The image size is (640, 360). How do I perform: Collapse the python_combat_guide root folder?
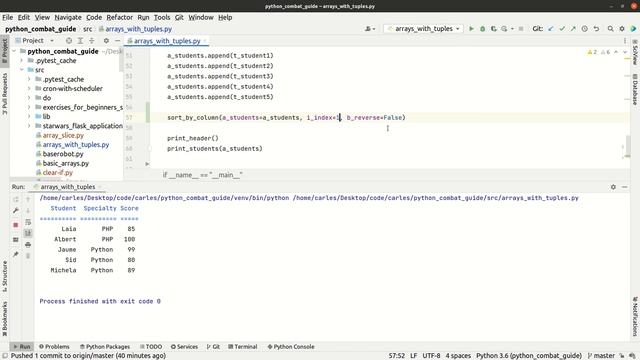pyautogui.click(x=14, y=51)
